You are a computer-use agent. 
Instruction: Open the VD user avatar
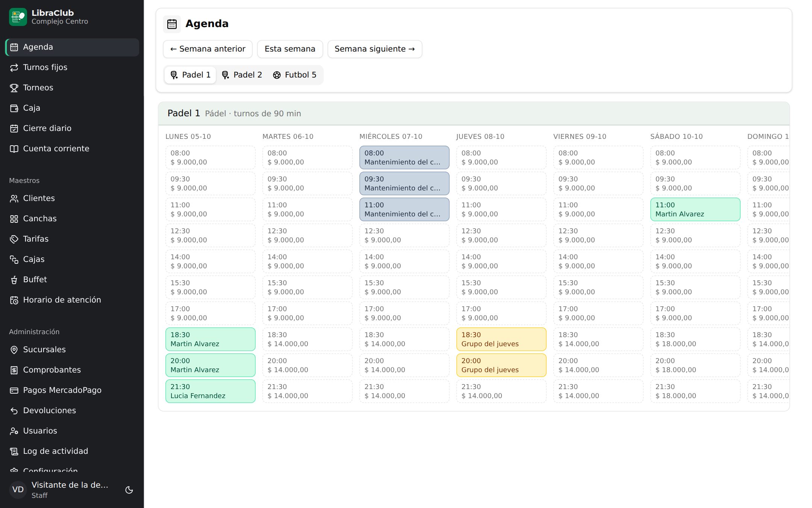[x=18, y=490]
